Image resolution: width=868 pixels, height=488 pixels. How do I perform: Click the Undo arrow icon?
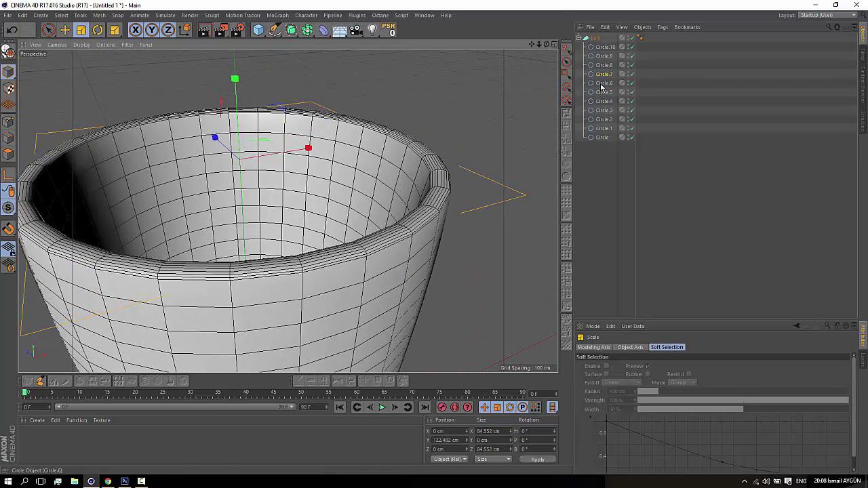[x=12, y=30]
